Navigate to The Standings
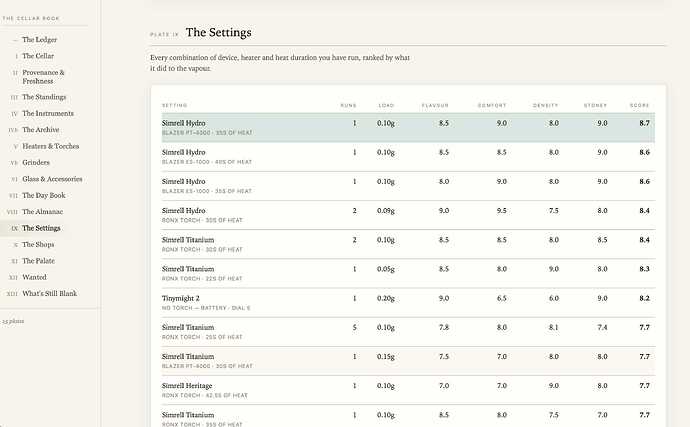 pyautogui.click(x=44, y=97)
